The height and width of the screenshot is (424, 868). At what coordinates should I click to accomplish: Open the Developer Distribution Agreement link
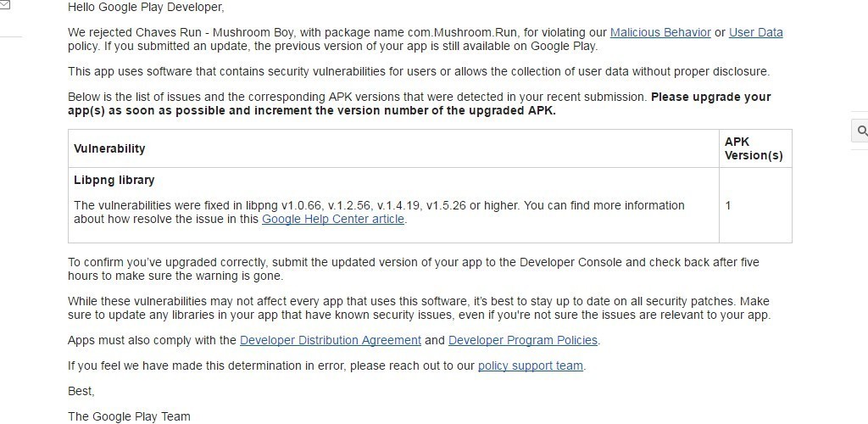tap(330, 340)
